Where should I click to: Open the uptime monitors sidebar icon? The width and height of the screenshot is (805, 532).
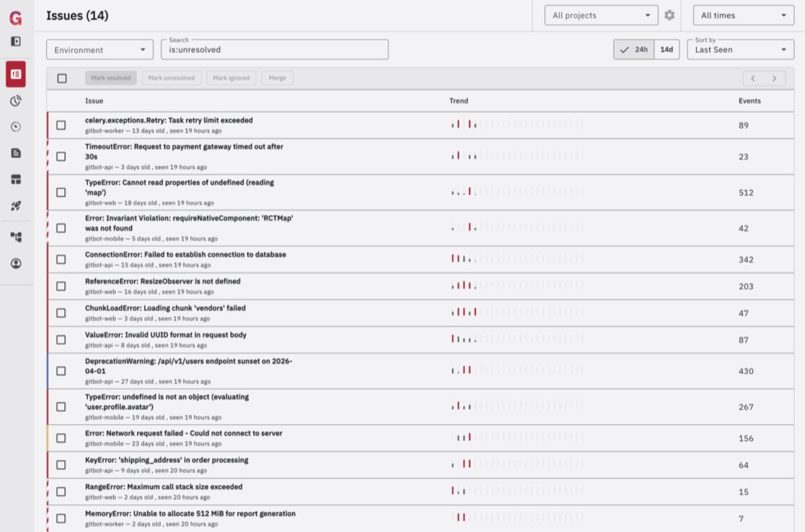16,101
